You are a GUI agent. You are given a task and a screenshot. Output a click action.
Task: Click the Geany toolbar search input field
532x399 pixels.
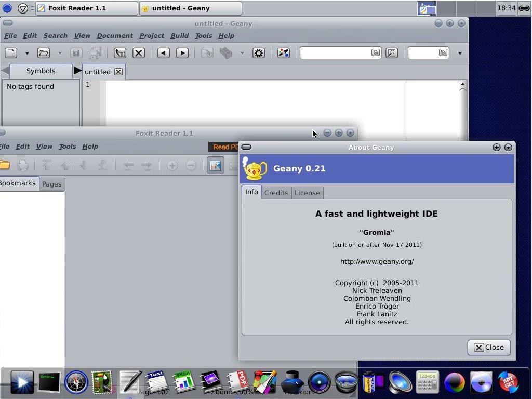point(341,52)
